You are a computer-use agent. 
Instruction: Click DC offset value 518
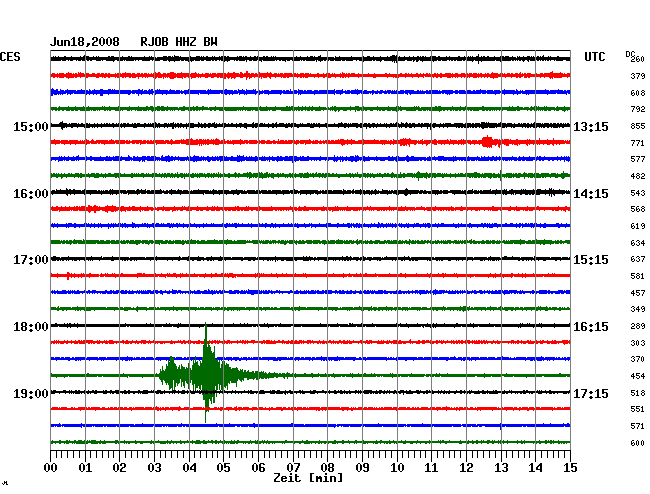(638, 393)
